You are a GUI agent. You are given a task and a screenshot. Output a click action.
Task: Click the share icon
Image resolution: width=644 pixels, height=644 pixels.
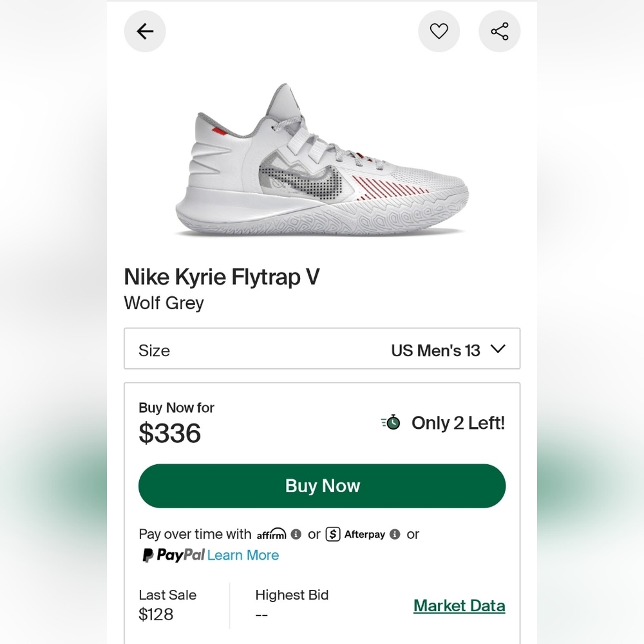(500, 31)
